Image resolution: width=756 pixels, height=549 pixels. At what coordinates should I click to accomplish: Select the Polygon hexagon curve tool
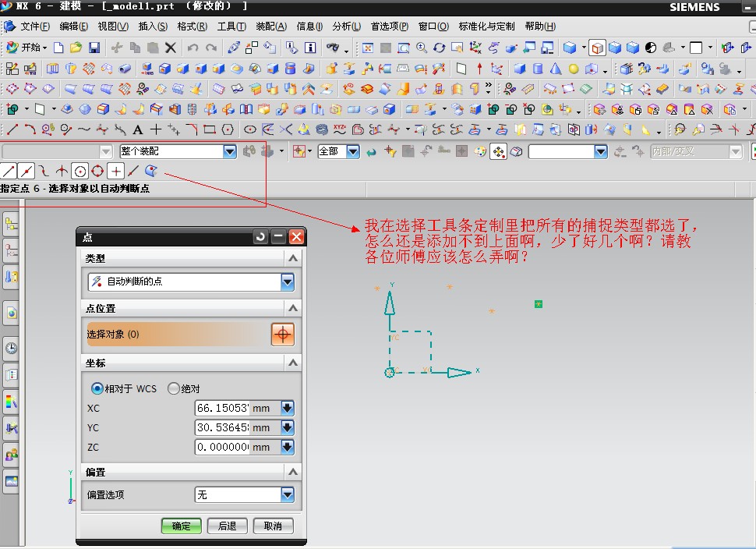(228, 129)
